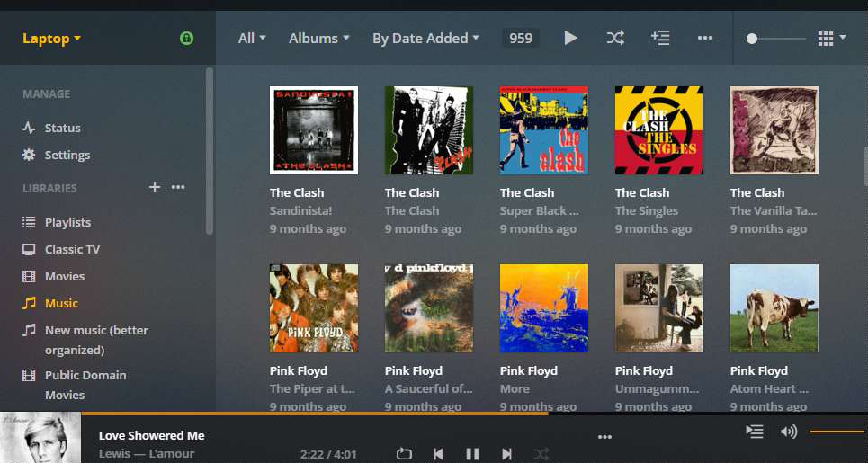Toggle repeat mode in the player
The image size is (868, 463).
[404, 454]
